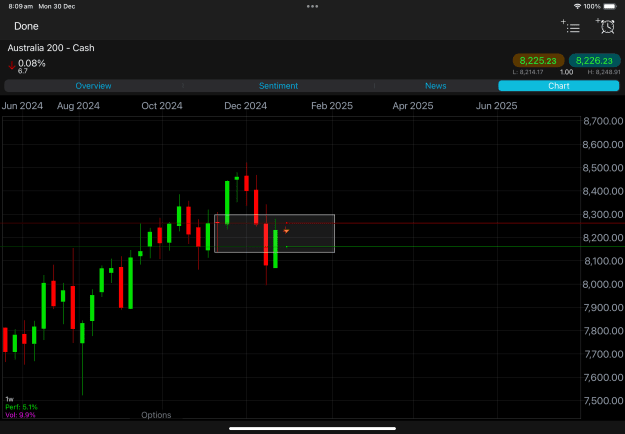Tap the buy price 8,226.23 button
This screenshot has width=625, height=434.
coord(594,61)
